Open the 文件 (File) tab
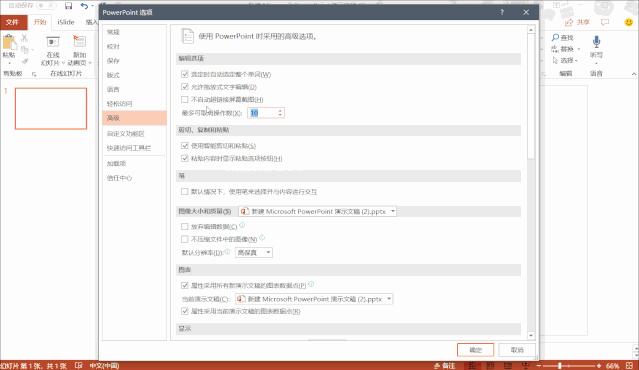Viewport: 639px width, 370px height. click(x=13, y=22)
